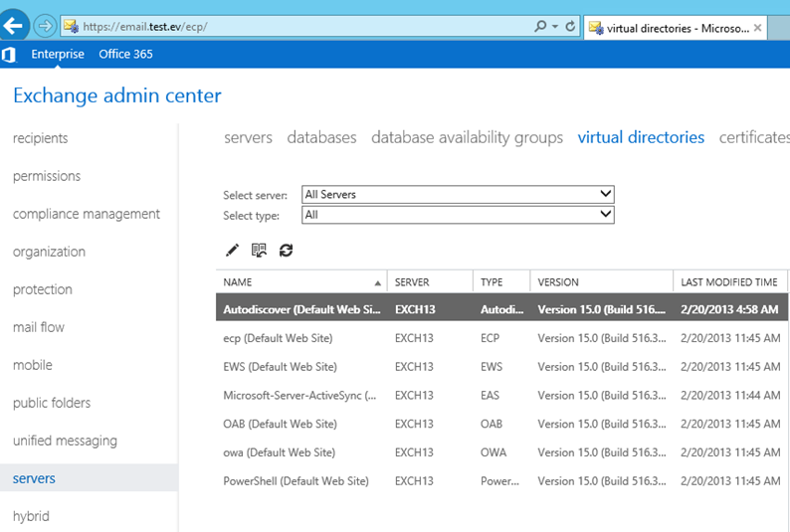Click the browser Back arrow button
This screenshot has height=532, width=790.
pyautogui.click(x=14, y=25)
